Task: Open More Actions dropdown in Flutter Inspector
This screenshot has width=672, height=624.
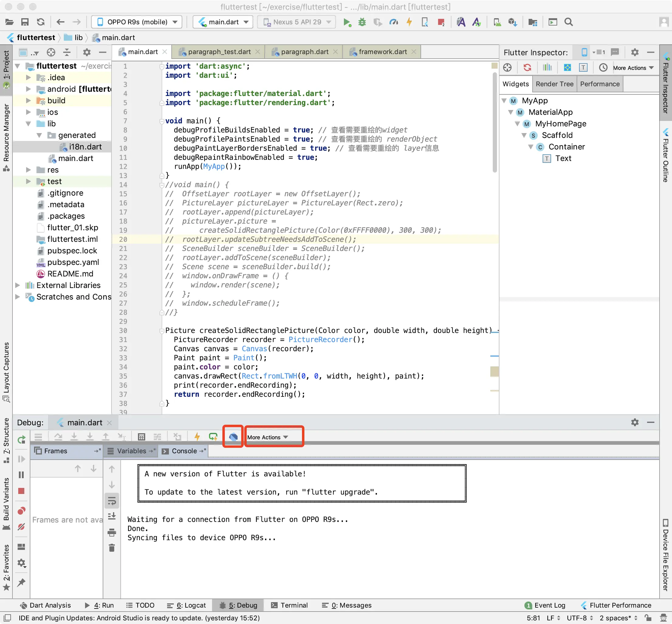Action: coord(633,67)
